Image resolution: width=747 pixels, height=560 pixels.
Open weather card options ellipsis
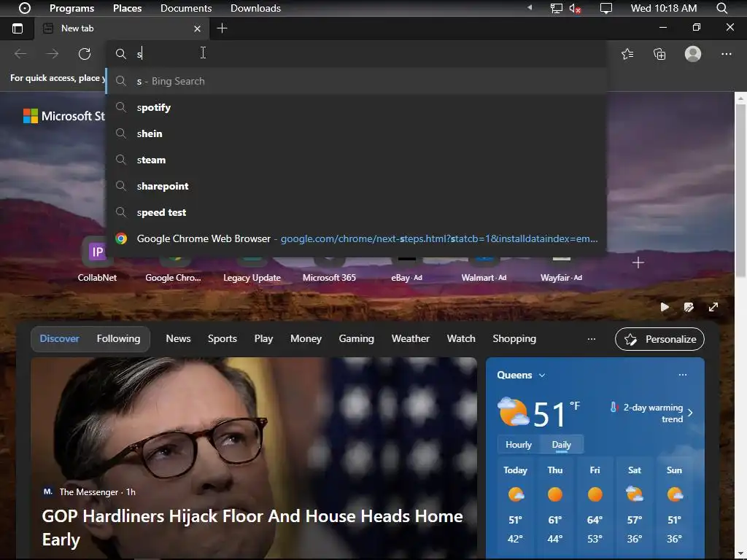pos(682,375)
